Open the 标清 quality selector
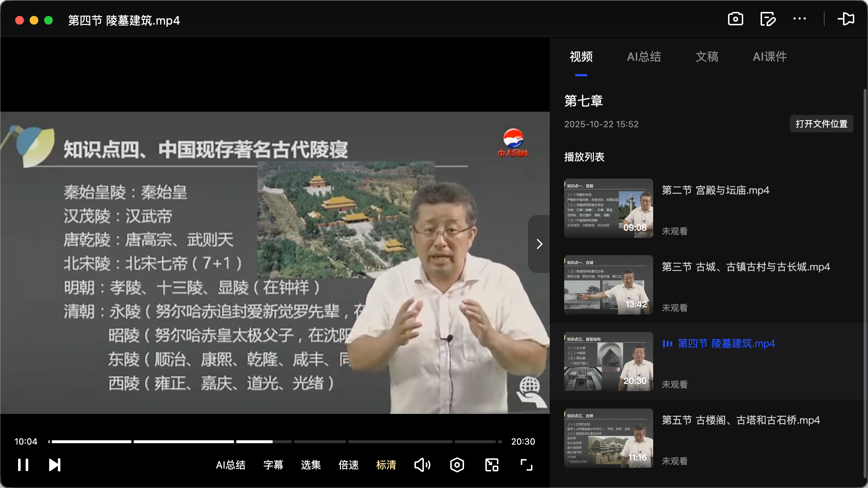 [x=386, y=465]
